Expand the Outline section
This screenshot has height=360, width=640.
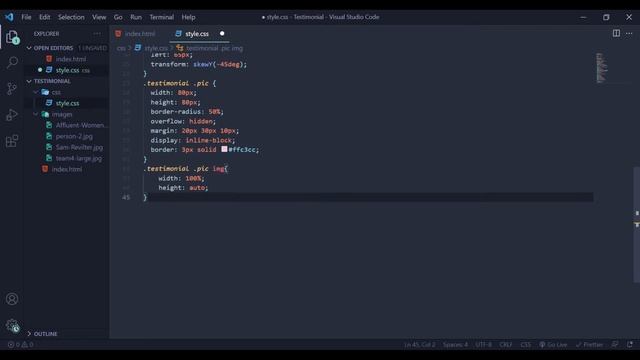29,333
